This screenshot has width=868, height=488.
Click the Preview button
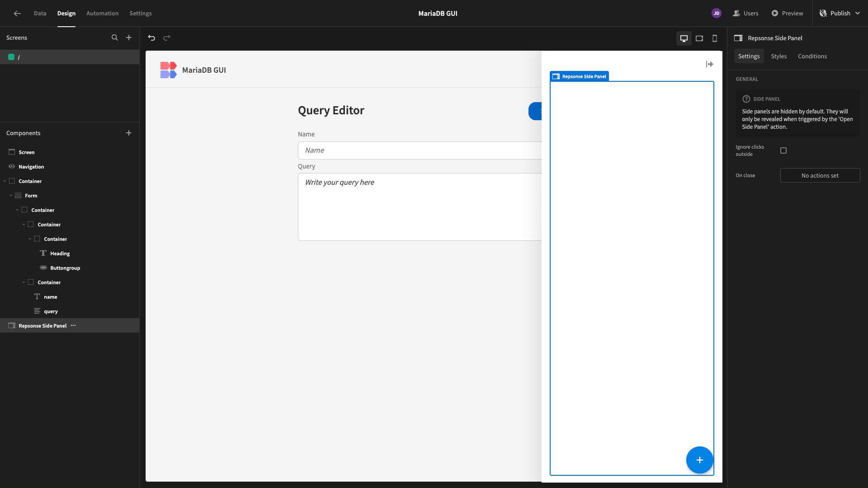click(x=787, y=13)
